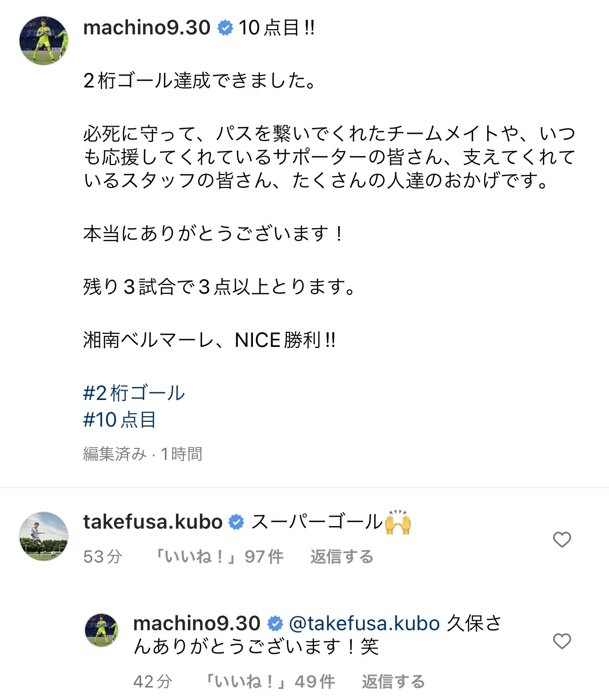Like takefusa.kubo's comment with the heart
Viewport: 609px width, 700px height.
pyautogui.click(x=562, y=540)
